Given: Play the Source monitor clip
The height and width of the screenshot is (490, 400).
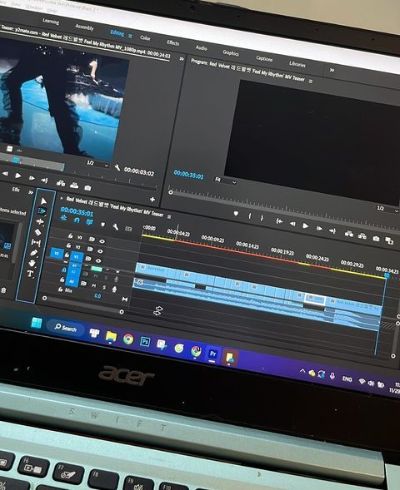Looking at the screenshot, I should pyautogui.click(x=18, y=175).
